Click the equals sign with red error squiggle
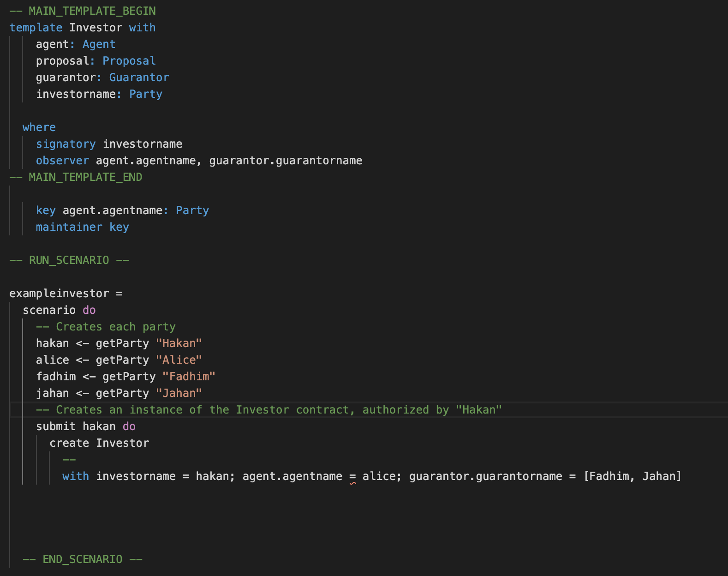 [x=352, y=476]
